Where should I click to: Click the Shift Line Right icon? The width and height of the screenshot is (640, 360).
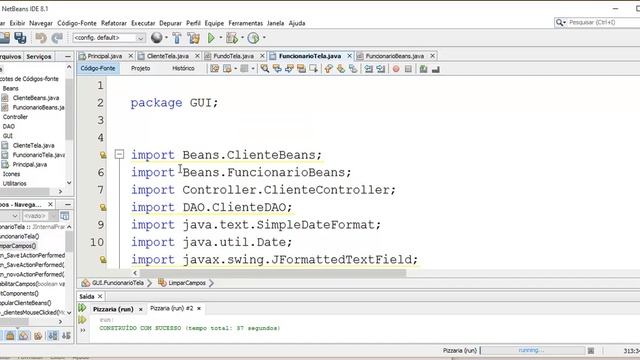[381, 69]
